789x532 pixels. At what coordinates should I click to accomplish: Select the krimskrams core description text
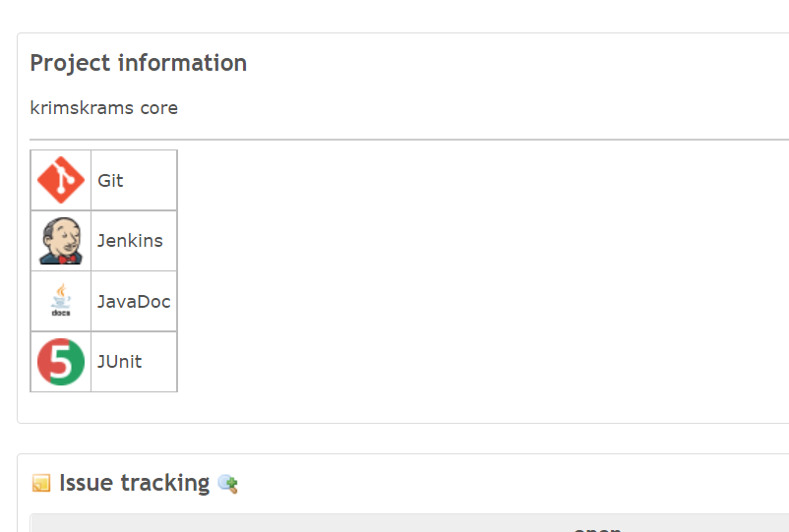[103, 108]
